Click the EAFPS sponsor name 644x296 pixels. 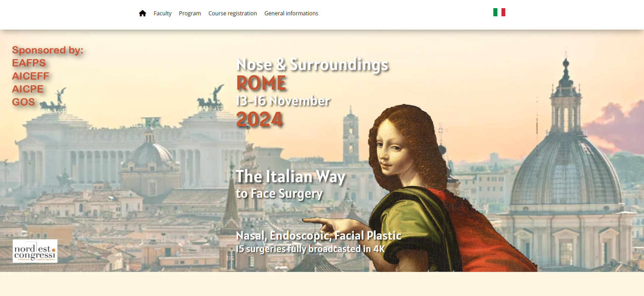(29, 63)
